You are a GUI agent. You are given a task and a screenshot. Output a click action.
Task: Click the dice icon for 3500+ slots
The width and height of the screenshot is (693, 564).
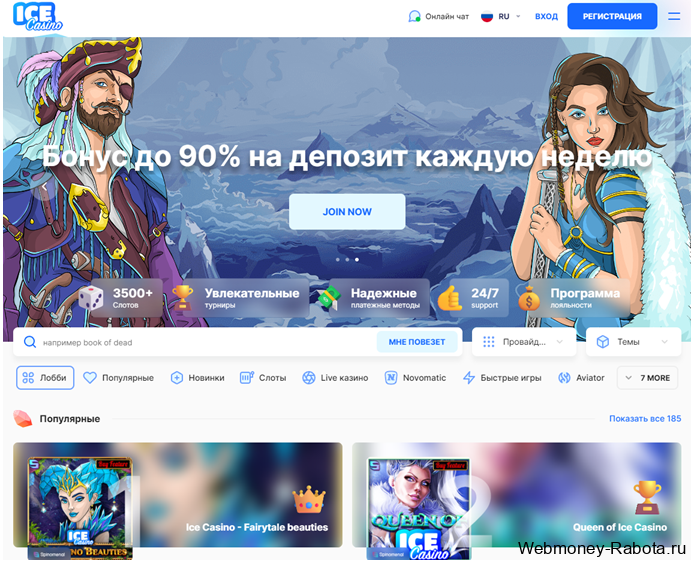pyautogui.click(x=91, y=297)
